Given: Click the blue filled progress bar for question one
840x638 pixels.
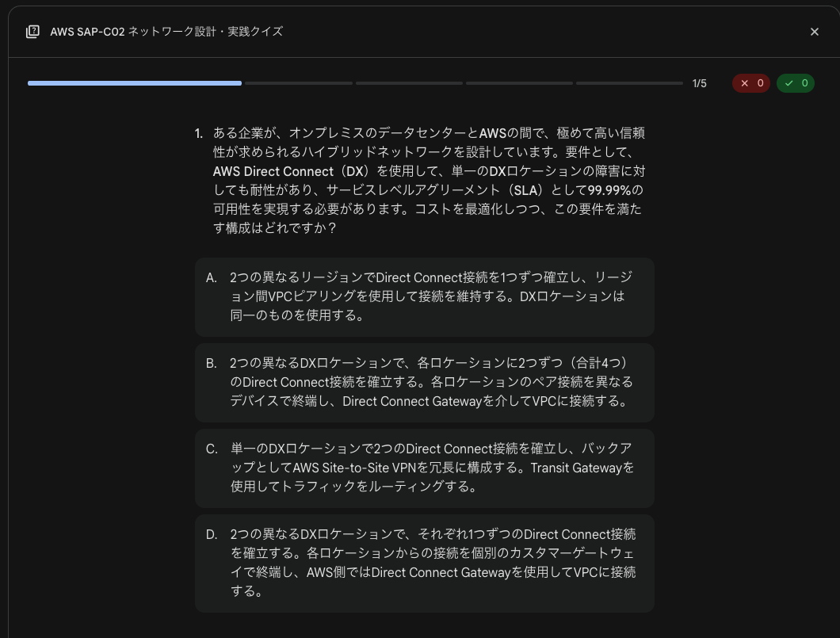Looking at the screenshot, I should point(135,83).
